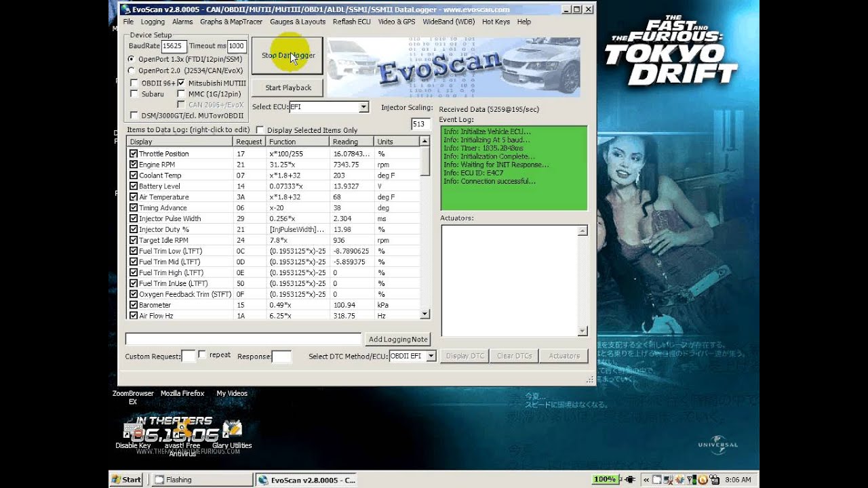Check the DSM/3000GT/Ecl. MUTovrOBDII option

[134, 116]
